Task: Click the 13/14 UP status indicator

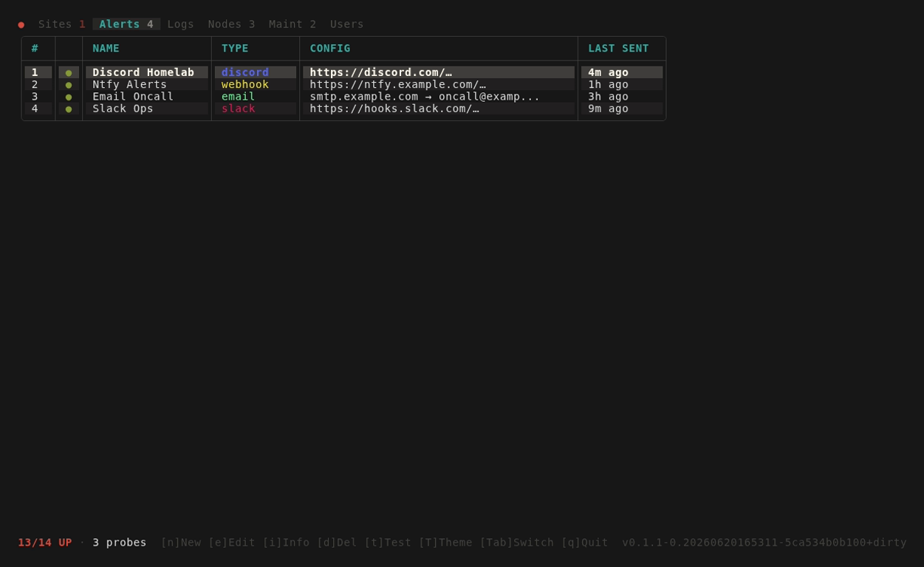Action: click(x=45, y=543)
